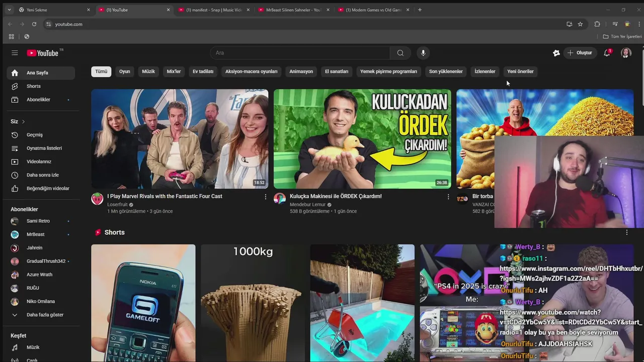
Task: Open the notifications bell
Action: [x=607, y=53]
